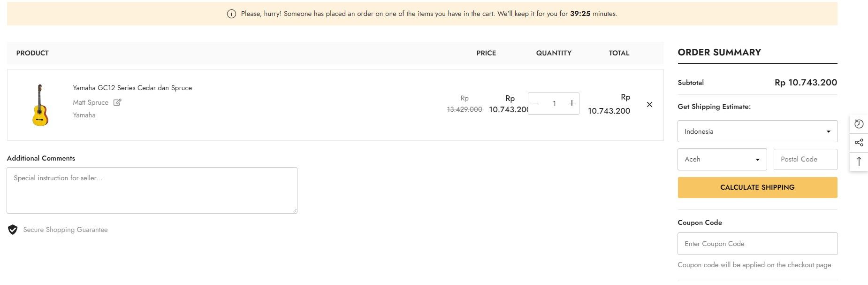
Task: Open the recently viewed history icon
Action: [859, 124]
